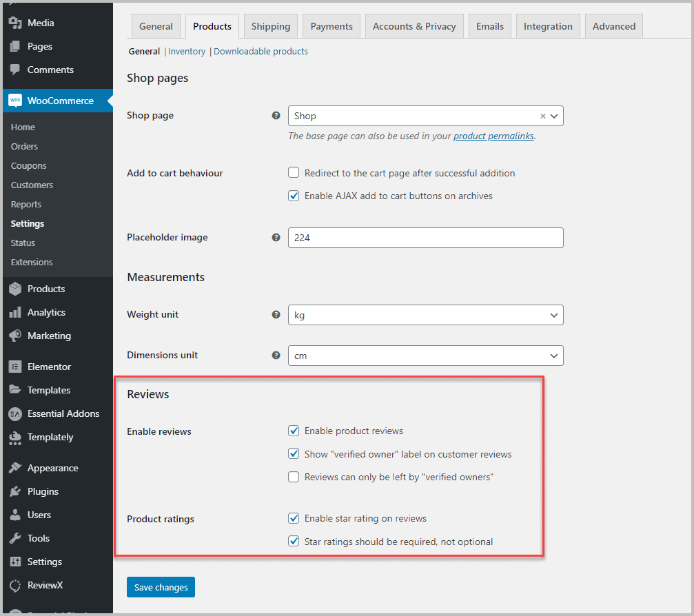Restrict reviews to verified owners only
694x616 pixels.
293,476
